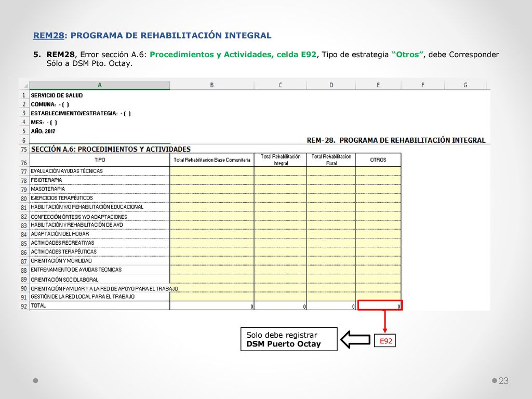Click total cell under Base Comunitaria column
This screenshot has width=532, height=399.
click(x=212, y=305)
